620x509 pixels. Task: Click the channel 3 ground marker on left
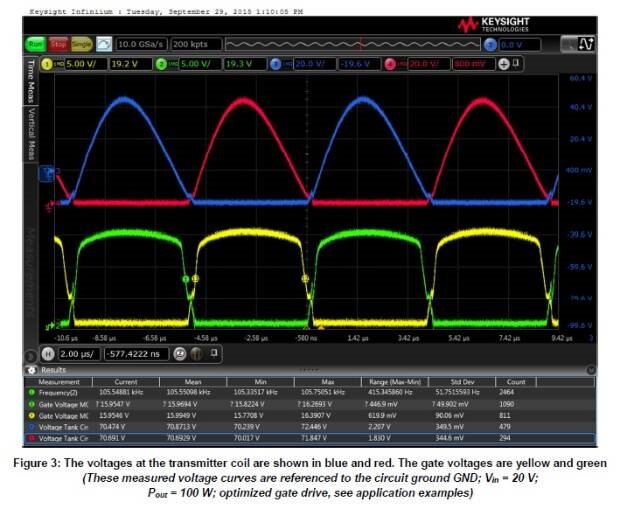(47, 173)
